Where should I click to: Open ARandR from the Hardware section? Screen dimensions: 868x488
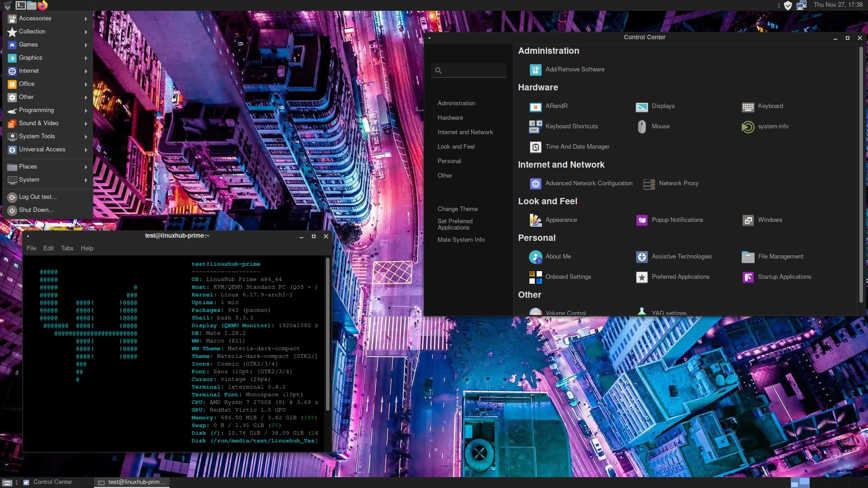[x=556, y=106]
